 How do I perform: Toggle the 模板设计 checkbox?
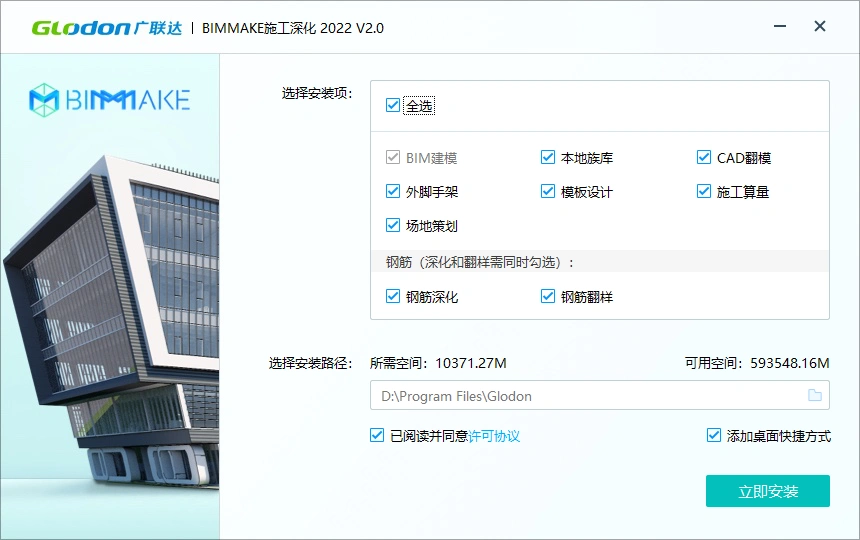tap(548, 192)
